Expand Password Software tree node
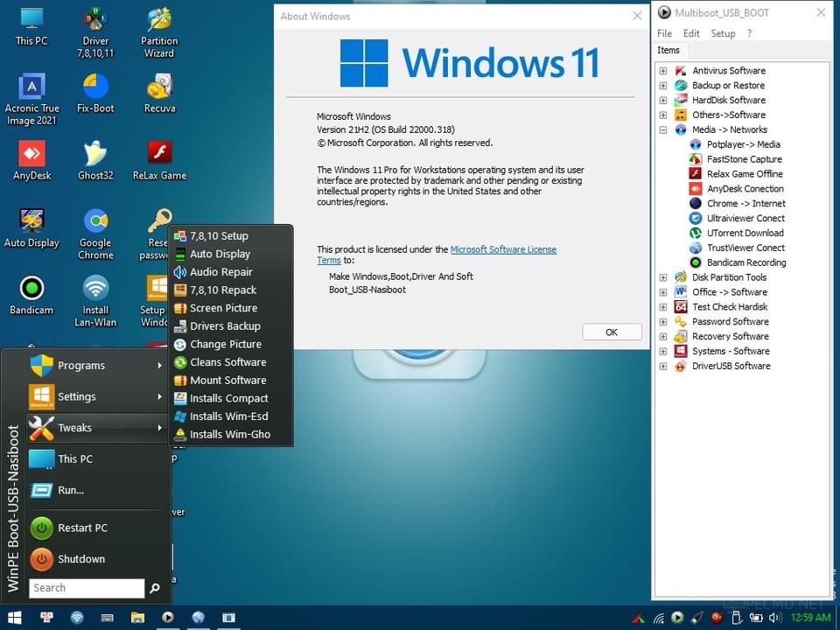The width and height of the screenshot is (840, 630). point(663,321)
